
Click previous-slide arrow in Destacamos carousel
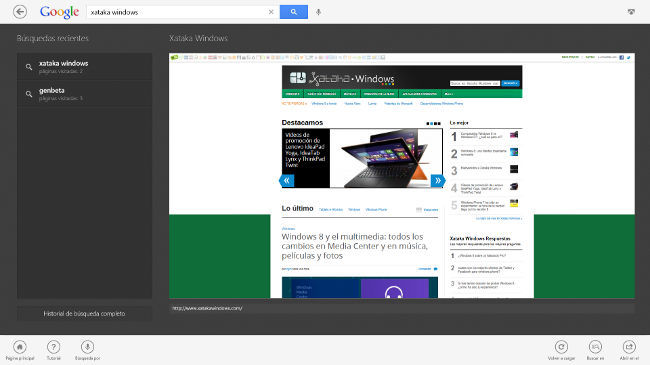pyautogui.click(x=286, y=180)
